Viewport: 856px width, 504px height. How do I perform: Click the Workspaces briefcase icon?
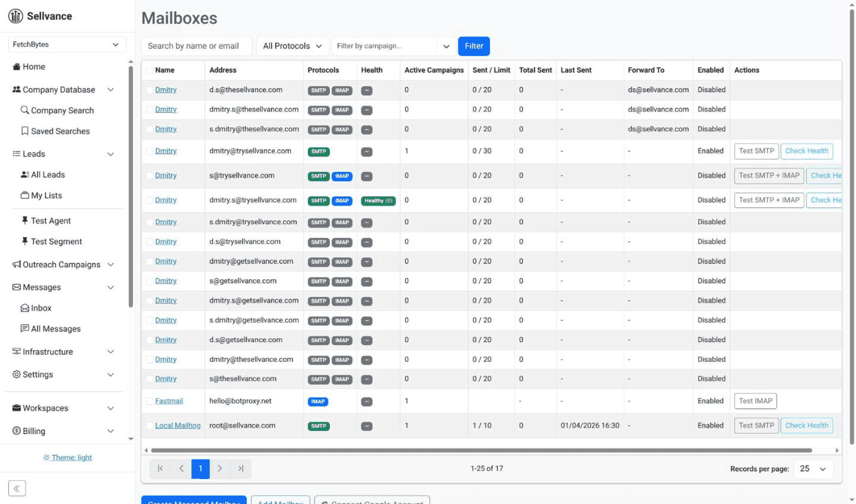coord(17,408)
